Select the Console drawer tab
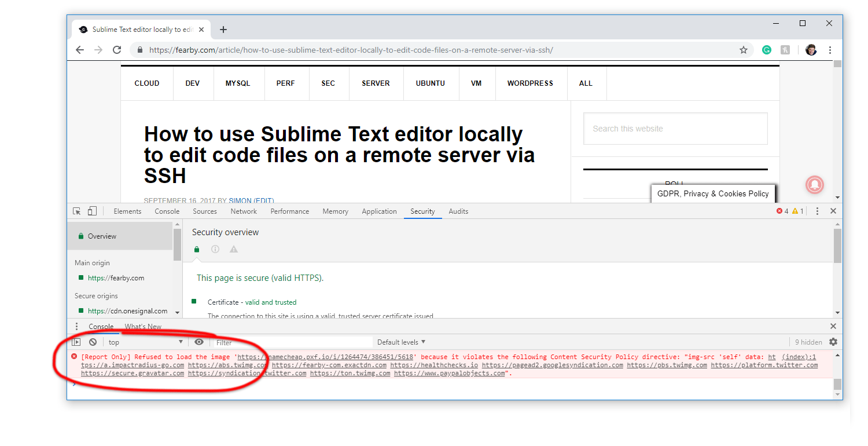The image size is (868, 446). [x=101, y=327]
